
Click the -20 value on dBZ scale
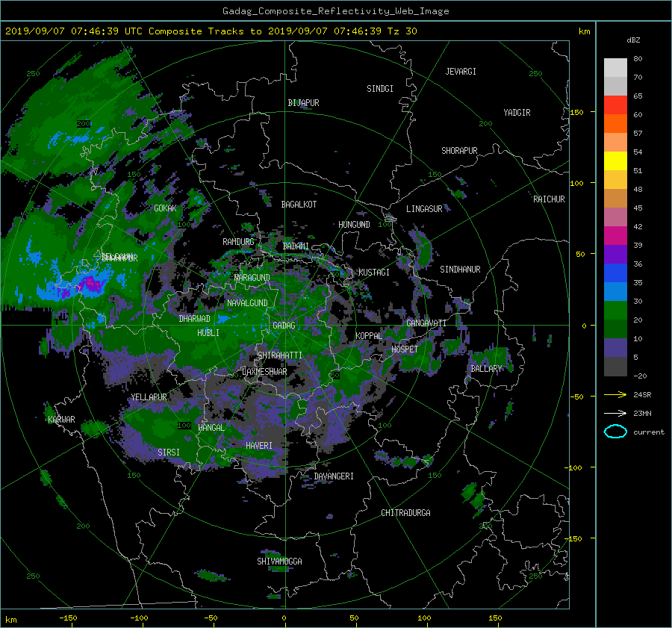(x=640, y=376)
